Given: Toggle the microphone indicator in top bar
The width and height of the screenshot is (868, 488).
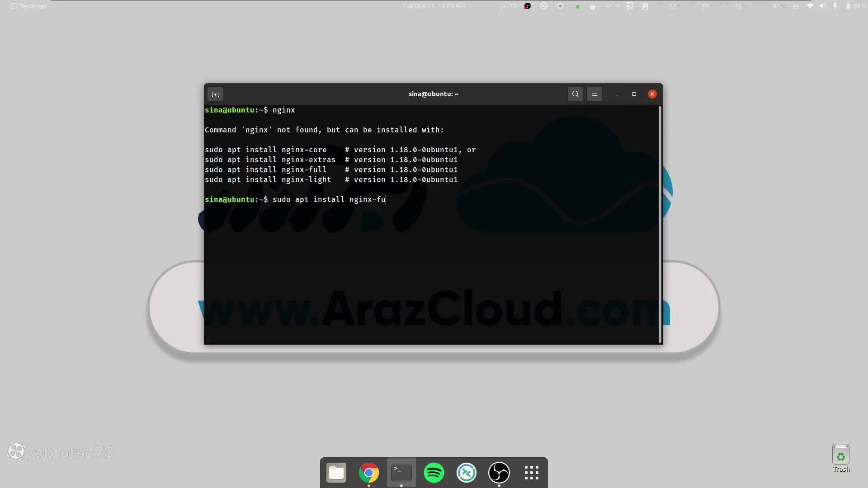Looking at the screenshot, I should pyautogui.click(x=835, y=6).
